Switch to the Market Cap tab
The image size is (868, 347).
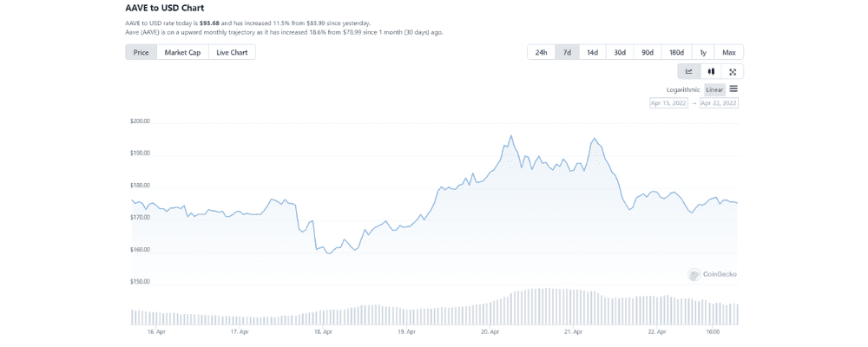coord(182,52)
